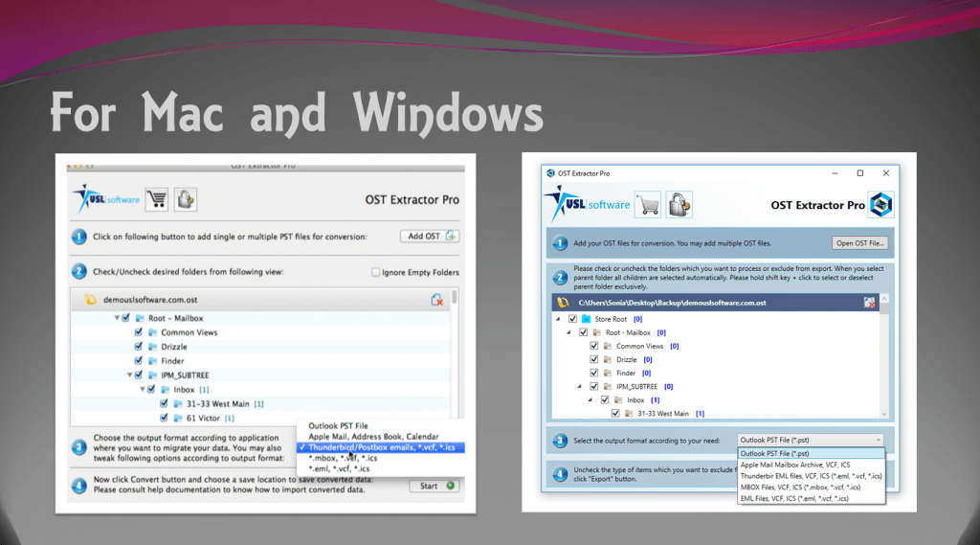The width and height of the screenshot is (980, 545).
Task: Open the Outlook PST File (*.pst) combo box
Action: pyautogui.click(x=811, y=440)
